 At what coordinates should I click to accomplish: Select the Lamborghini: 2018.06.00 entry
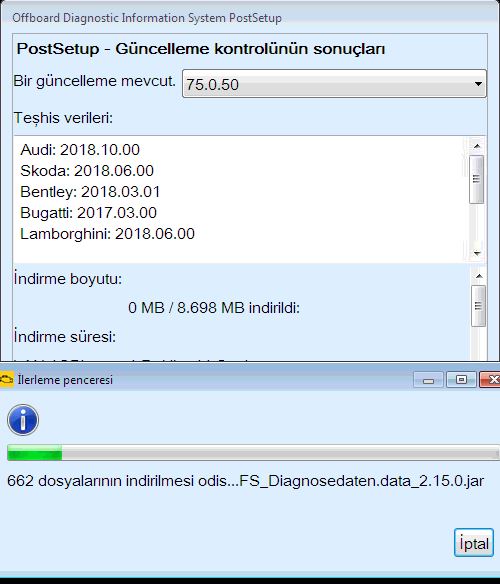107,234
